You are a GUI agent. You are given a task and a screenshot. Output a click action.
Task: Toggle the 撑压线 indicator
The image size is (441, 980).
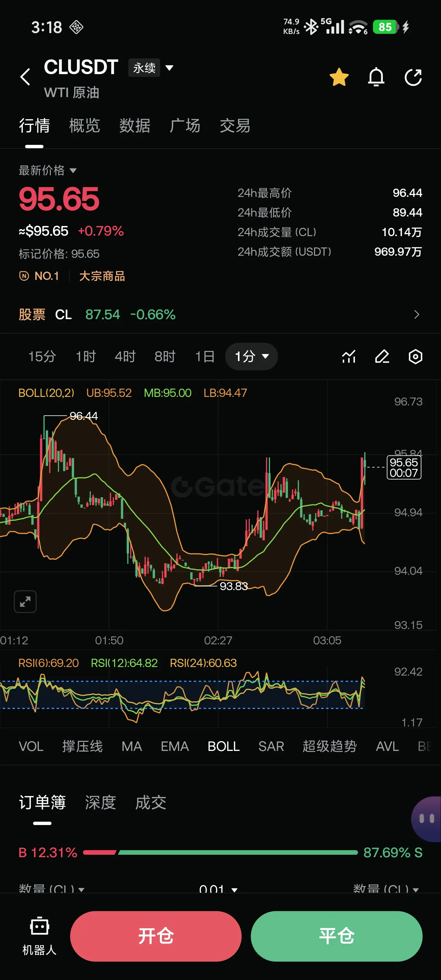point(83,746)
